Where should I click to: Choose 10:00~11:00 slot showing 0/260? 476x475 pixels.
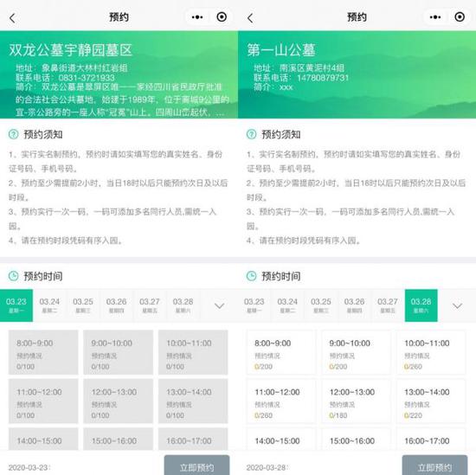(431, 352)
